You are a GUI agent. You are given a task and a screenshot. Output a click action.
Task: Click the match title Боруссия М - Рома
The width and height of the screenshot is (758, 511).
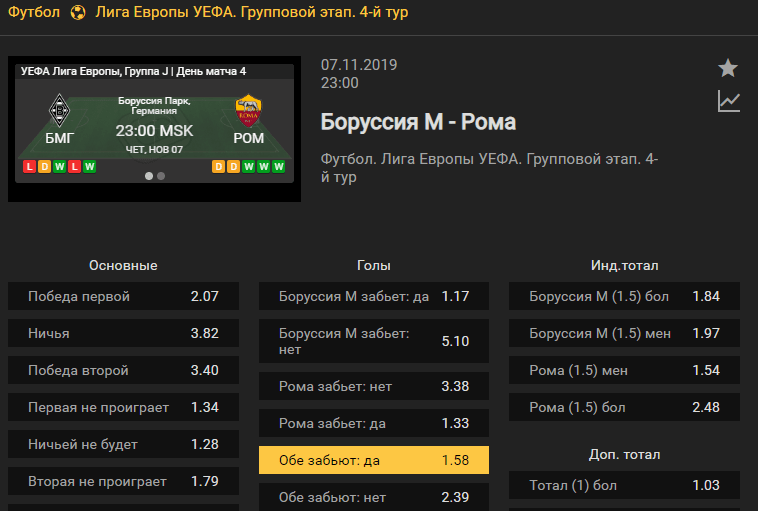(x=418, y=122)
